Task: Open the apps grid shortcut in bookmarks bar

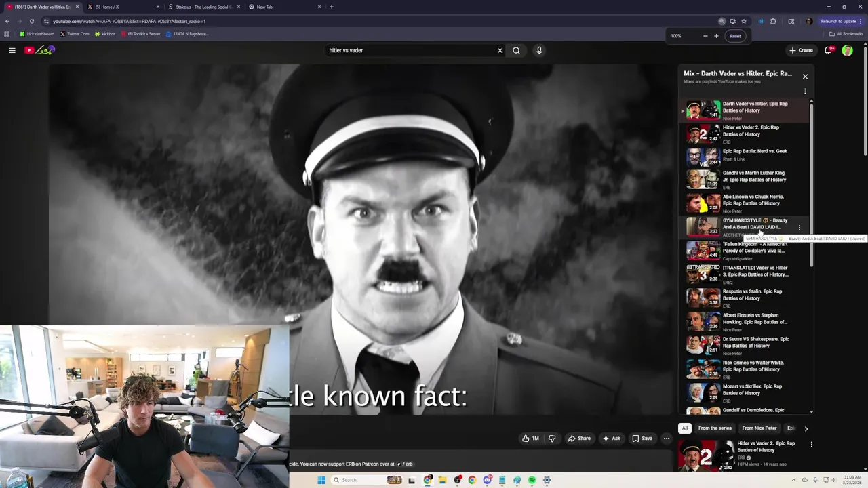Action: click(7, 34)
